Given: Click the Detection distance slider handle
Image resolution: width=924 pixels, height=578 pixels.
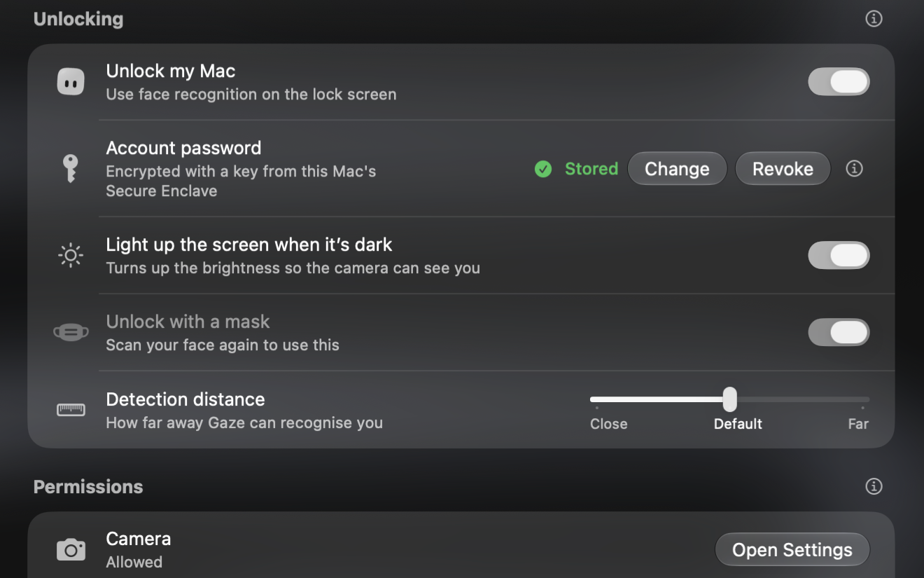Looking at the screenshot, I should click(729, 399).
